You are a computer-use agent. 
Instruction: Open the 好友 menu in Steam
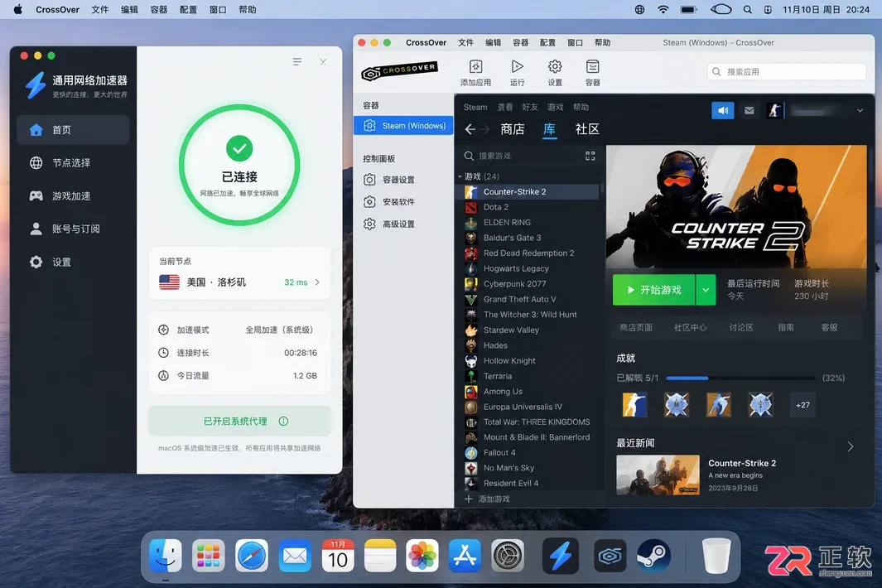tap(530, 107)
